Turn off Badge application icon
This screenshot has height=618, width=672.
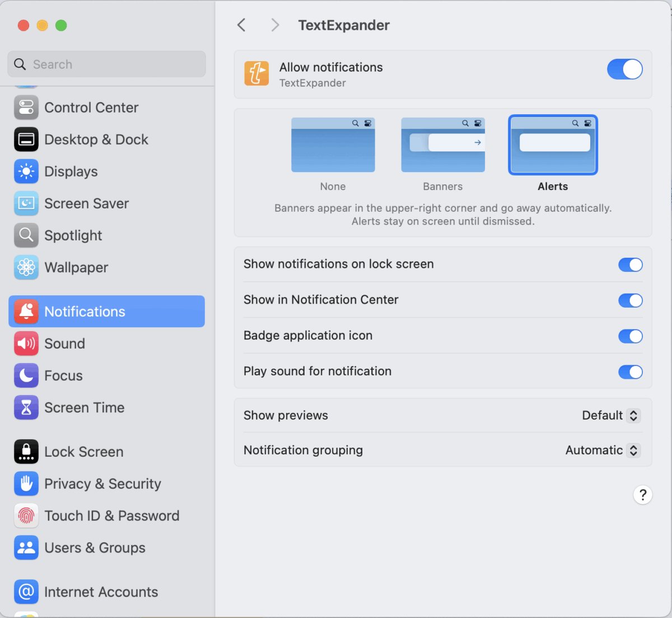(x=630, y=336)
